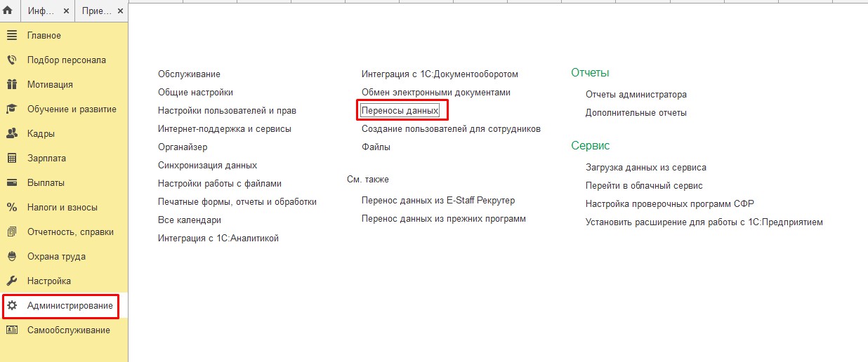Screen dimensions: 868x362
Task: Open the Обслуживание link
Action: point(189,74)
